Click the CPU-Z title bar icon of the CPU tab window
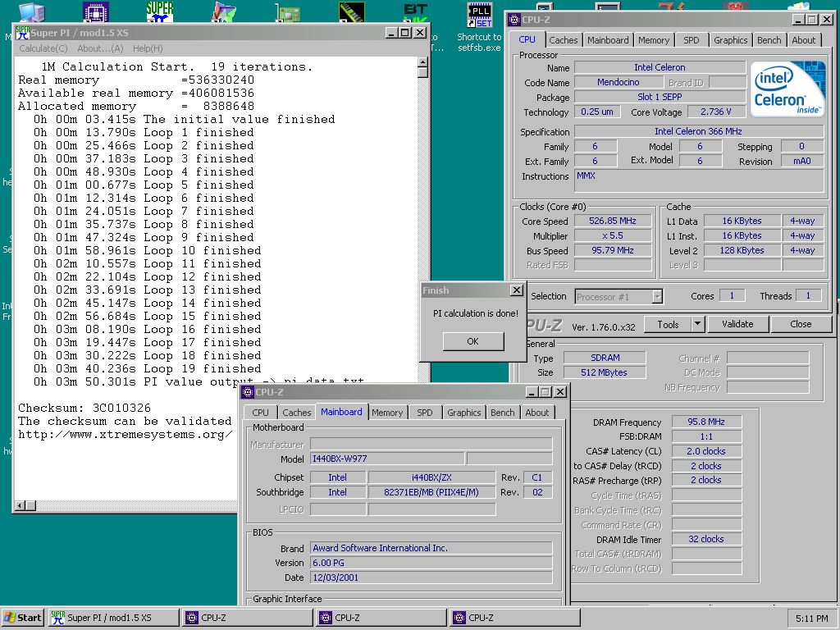This screenshot has height=630, width=840. 514,20
